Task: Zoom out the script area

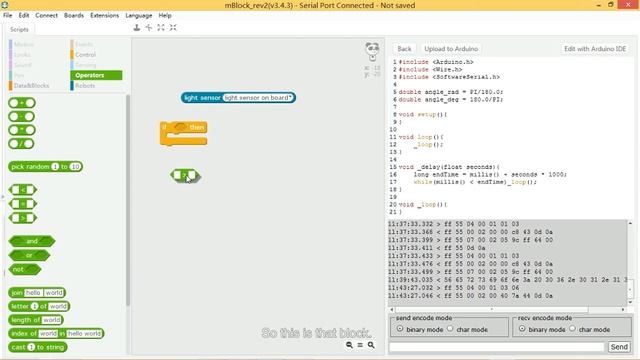Action: point(349,345)
